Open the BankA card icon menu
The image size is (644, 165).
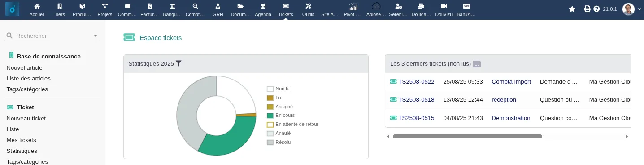(466, 6)
